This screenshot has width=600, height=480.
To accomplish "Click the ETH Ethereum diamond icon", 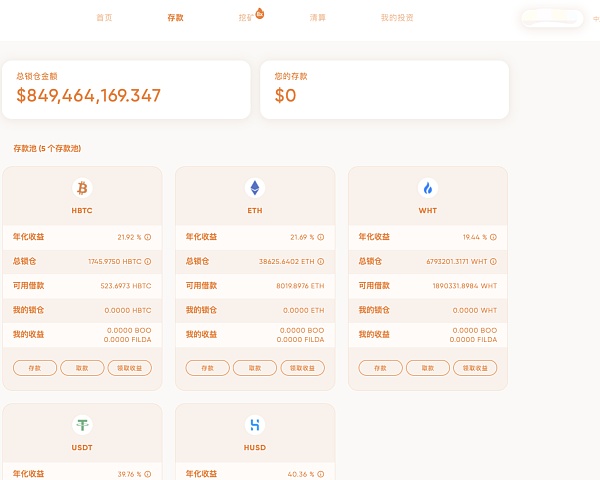I will click(x=255, y=188).
